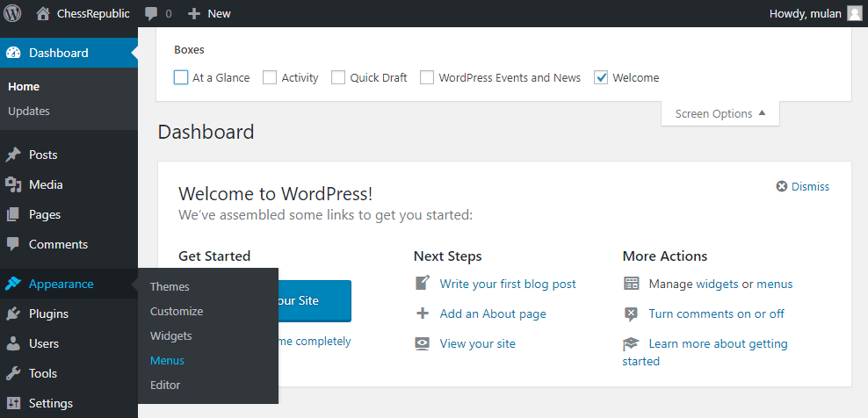Screen dimensions: 868x418
Task: Open the WordPress logo menu
Action: pyautogui.click(x=12, y=13)
